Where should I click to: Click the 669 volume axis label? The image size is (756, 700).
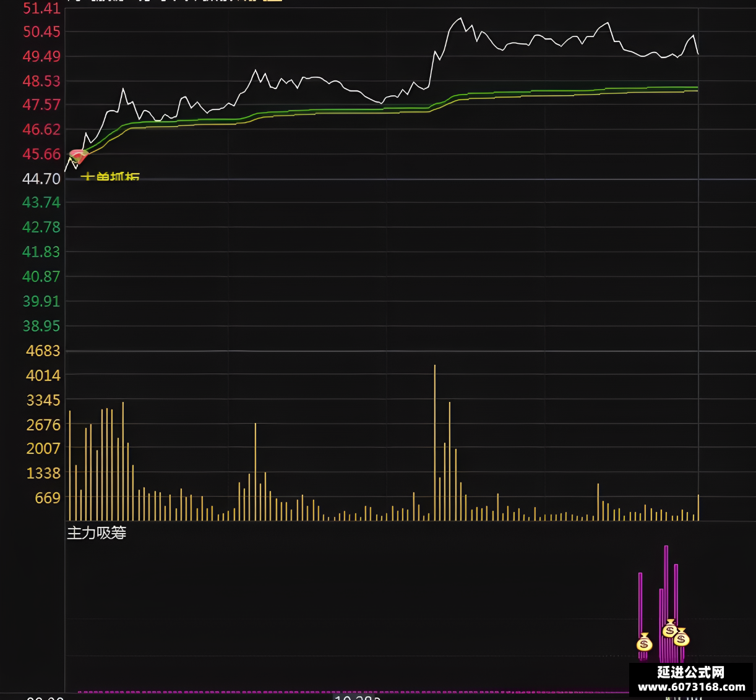click(48, 498)
